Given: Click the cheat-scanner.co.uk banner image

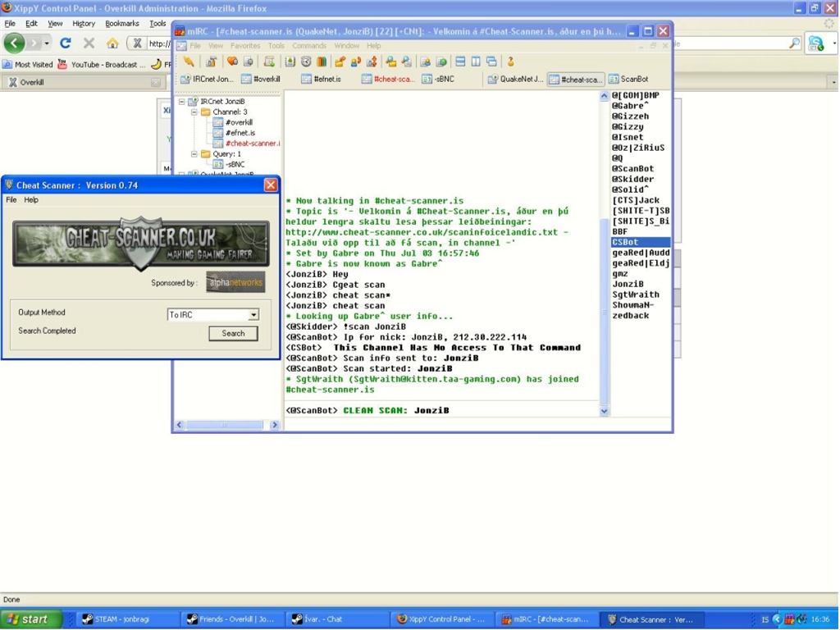Looking at the screenshot, I should pos(141,243).
